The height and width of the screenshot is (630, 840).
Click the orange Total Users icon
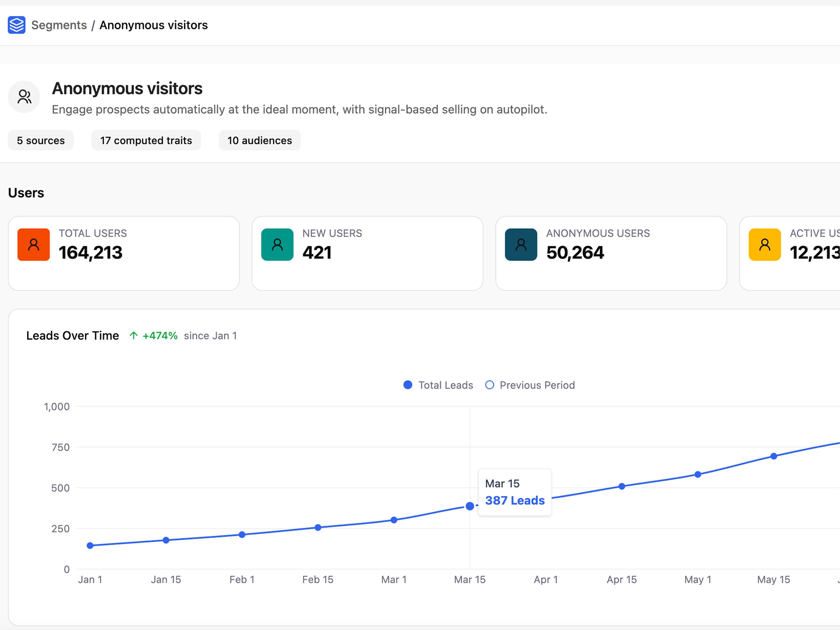coord(33,244)
